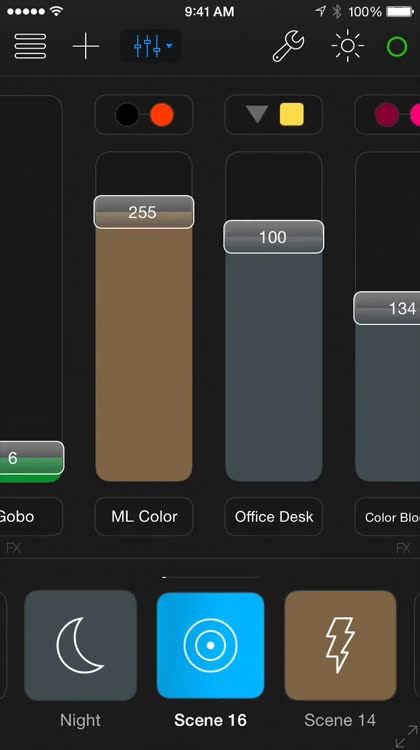Trigger Scene 14 lightning bolt tile
The height and width of the screenshot is (750, 420).
tap(340, 645)
